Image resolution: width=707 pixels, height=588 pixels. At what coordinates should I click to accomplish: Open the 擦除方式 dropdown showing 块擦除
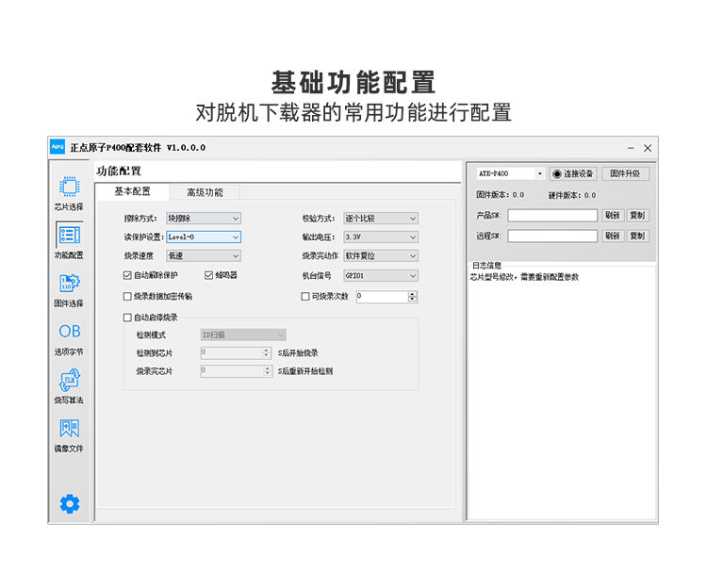(x=204, y=219)
